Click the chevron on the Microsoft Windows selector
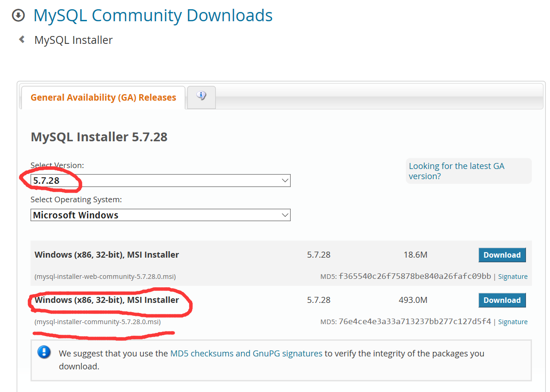 click(x=285, y=215)
